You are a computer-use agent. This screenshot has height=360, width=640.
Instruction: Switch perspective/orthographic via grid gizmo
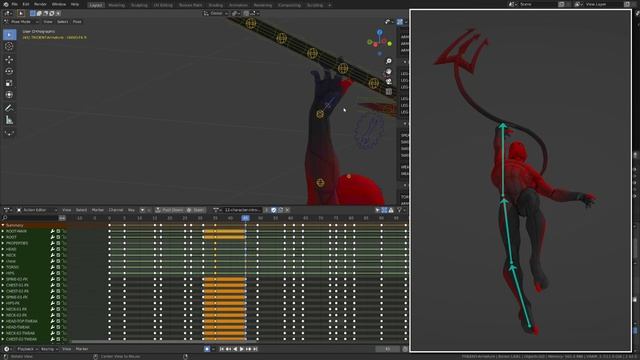389,92
